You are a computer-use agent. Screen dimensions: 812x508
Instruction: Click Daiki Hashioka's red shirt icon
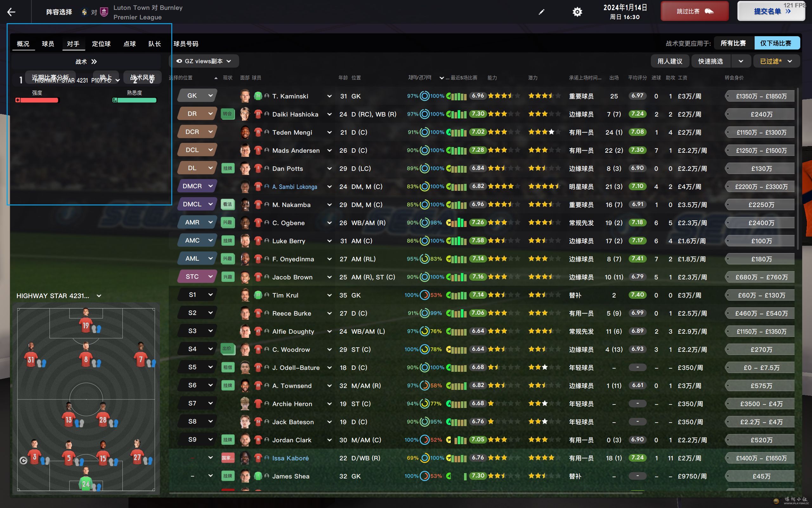click(x=258, y=114)
